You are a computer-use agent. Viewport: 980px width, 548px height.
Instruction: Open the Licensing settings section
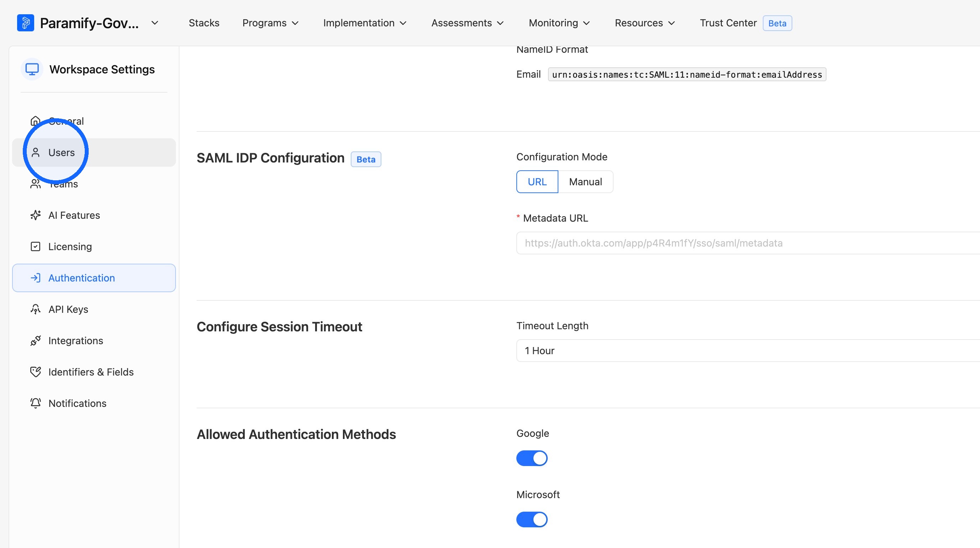94,247
